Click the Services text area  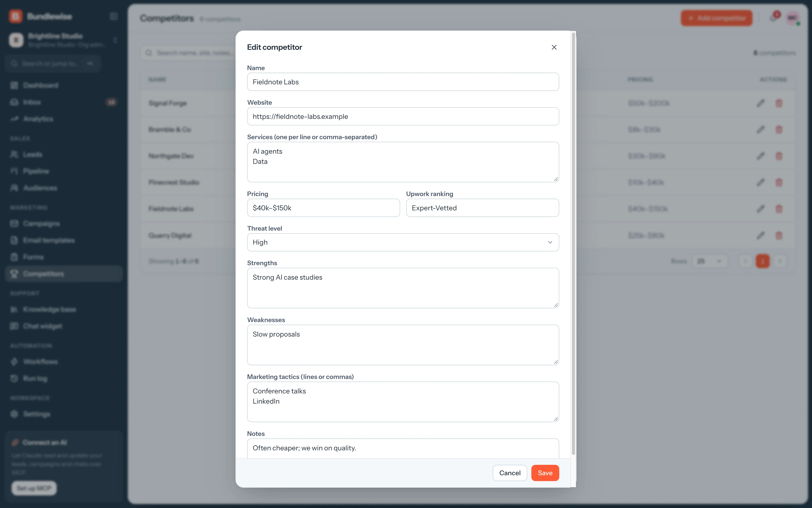click(403, 162)
